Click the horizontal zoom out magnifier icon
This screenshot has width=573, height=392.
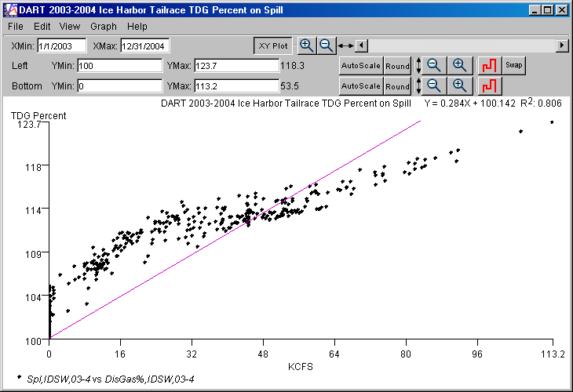pyautogui.click(x=326, y=45)
